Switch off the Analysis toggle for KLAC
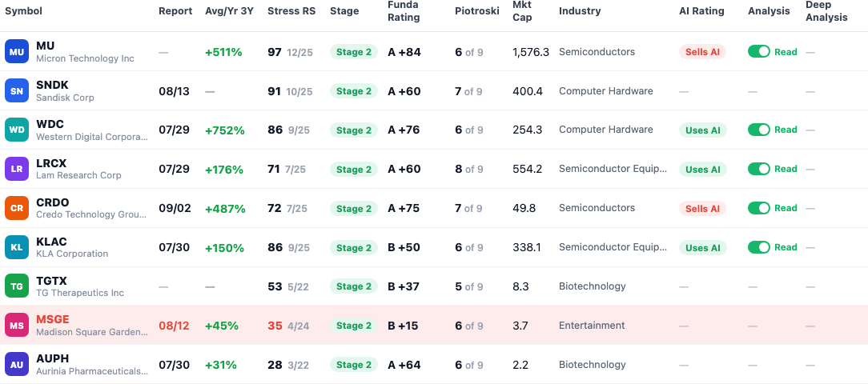Image resolution: width=868 pixels, height=384 pixels. [x=759, y=246]
